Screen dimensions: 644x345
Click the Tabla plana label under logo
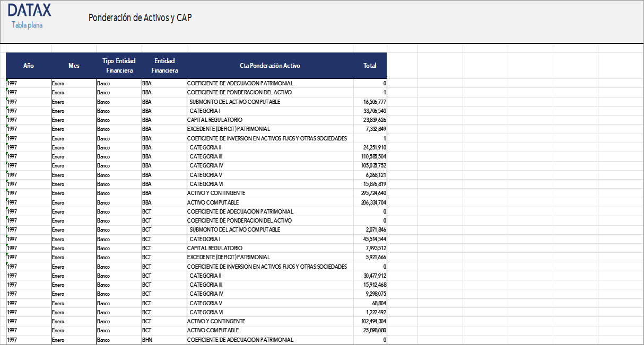coord(27,25)
